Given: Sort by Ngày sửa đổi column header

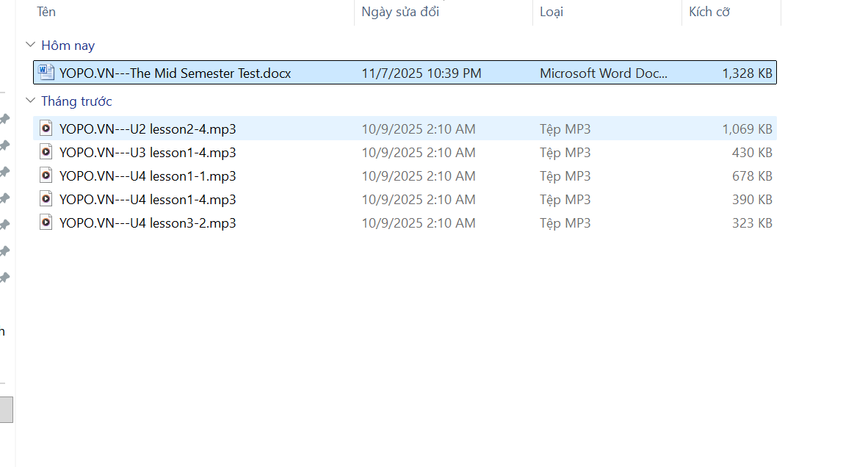Looking at the screenshot, I should pos(400,12).
